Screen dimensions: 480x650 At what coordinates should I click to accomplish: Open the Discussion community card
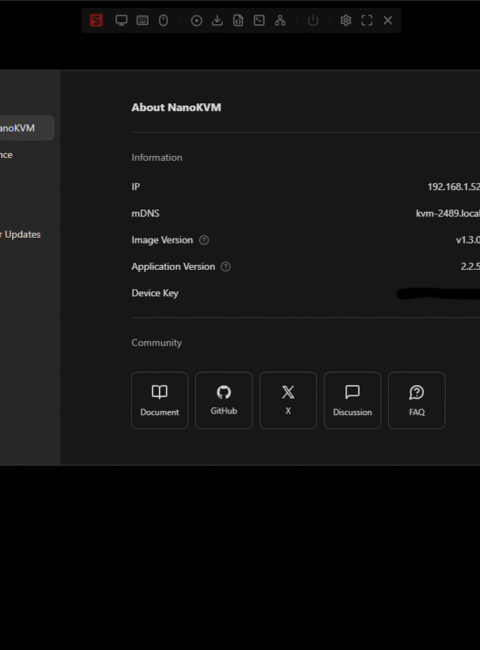point(352,400)
